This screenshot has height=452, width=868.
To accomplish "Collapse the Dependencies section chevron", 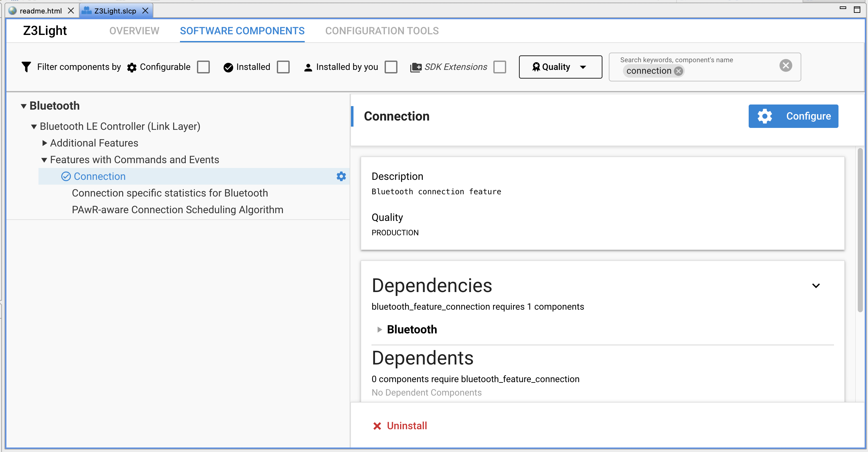I will tap(816, 286).
